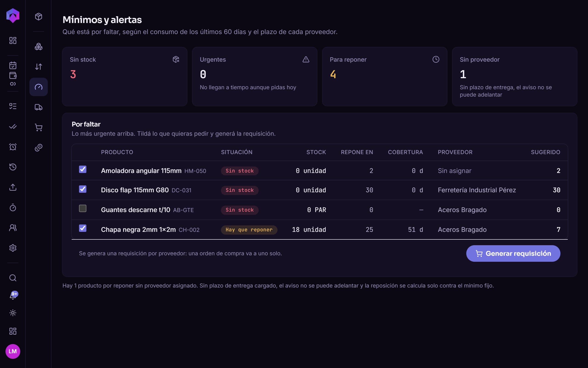This screenshot has width=588, height=368.
Task: Open the users icon in the sidebar
Action: coord(13,227)
